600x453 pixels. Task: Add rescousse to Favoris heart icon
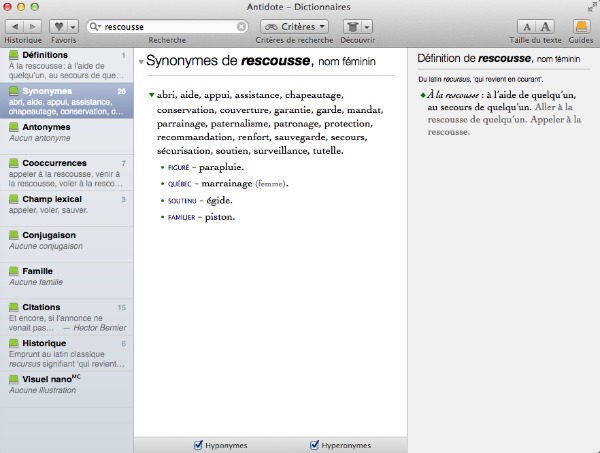[59, 27]
